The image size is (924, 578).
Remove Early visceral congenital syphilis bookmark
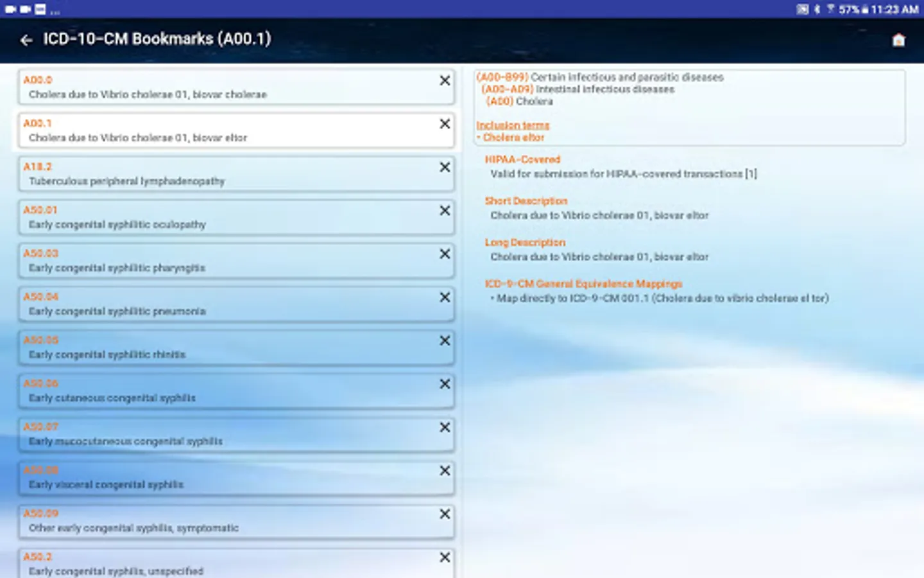[445, 471]
